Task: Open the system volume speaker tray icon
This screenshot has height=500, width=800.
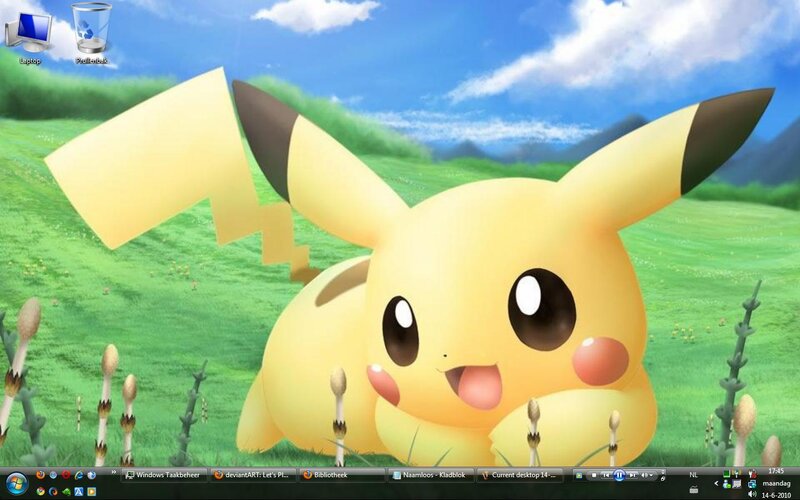Action: pyautogui.click(x=752, y=494)
